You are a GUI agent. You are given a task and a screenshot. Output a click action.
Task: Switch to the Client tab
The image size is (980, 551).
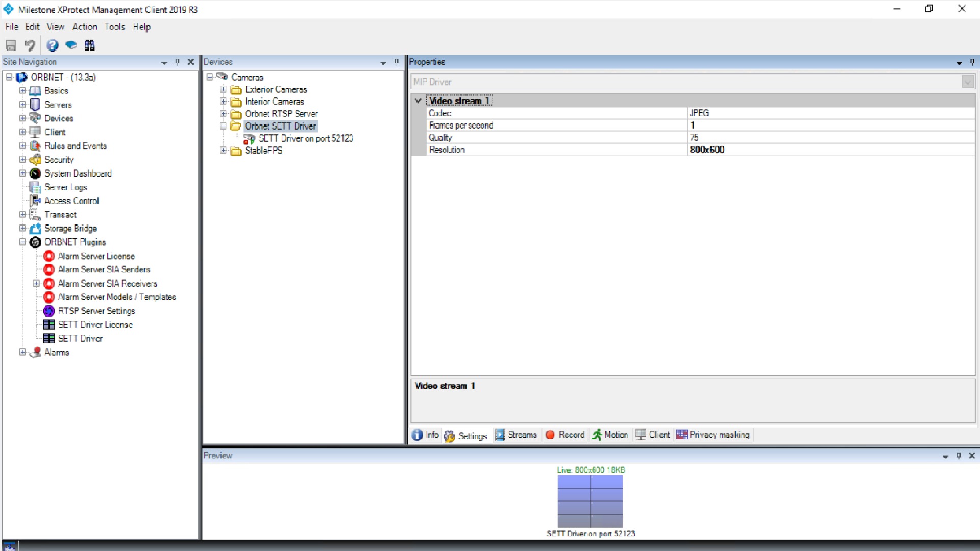click(x=653, y=435)
